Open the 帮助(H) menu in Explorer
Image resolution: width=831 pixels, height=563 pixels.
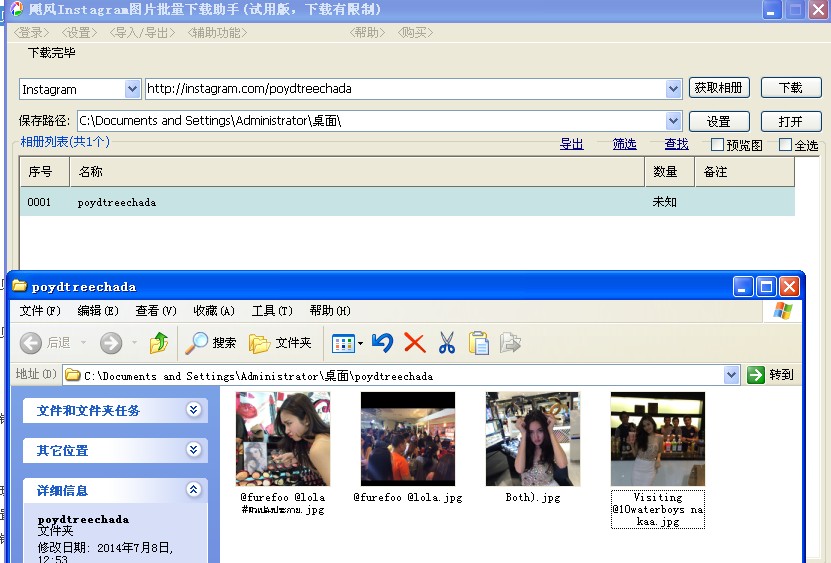coord(330,311)
